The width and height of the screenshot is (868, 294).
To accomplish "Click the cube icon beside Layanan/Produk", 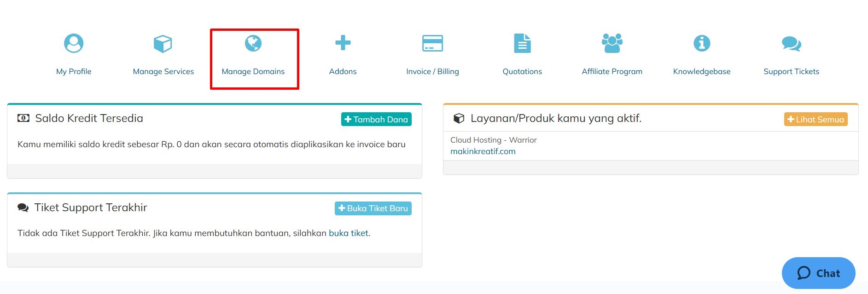I will tap(459, 118).
